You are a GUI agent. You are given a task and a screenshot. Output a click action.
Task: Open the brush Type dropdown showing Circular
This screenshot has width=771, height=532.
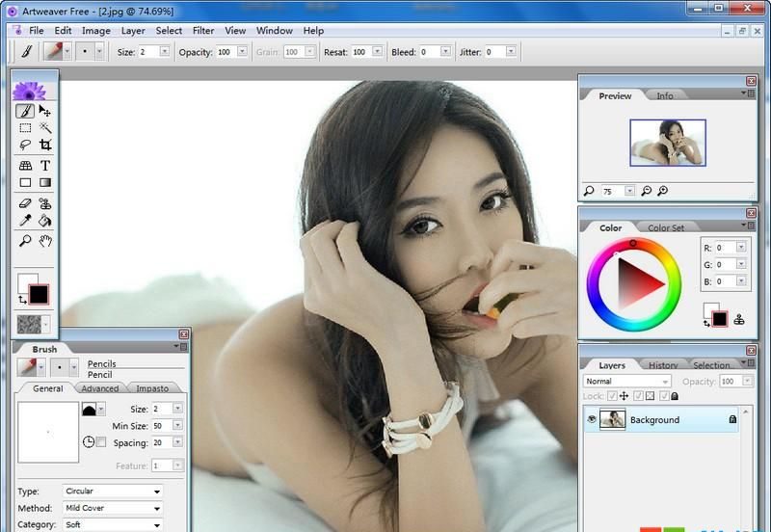click(113, 492)
